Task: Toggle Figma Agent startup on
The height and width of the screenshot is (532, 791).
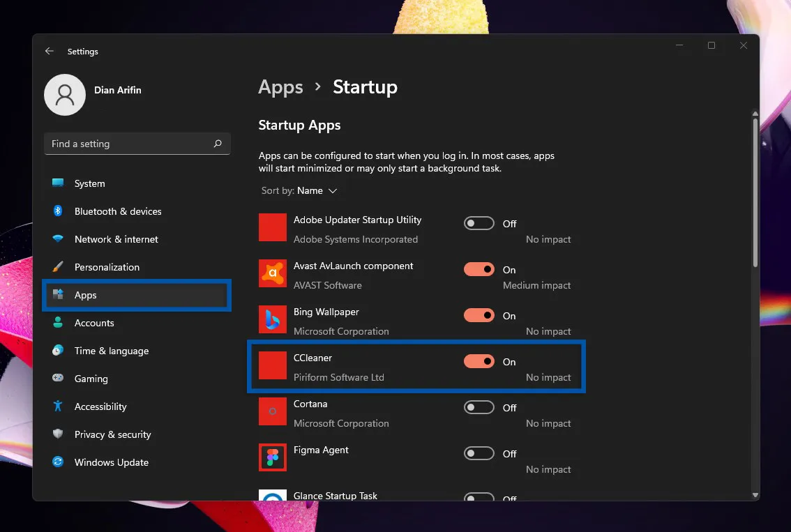Action: pyautogui.click(x=479, y=453)
